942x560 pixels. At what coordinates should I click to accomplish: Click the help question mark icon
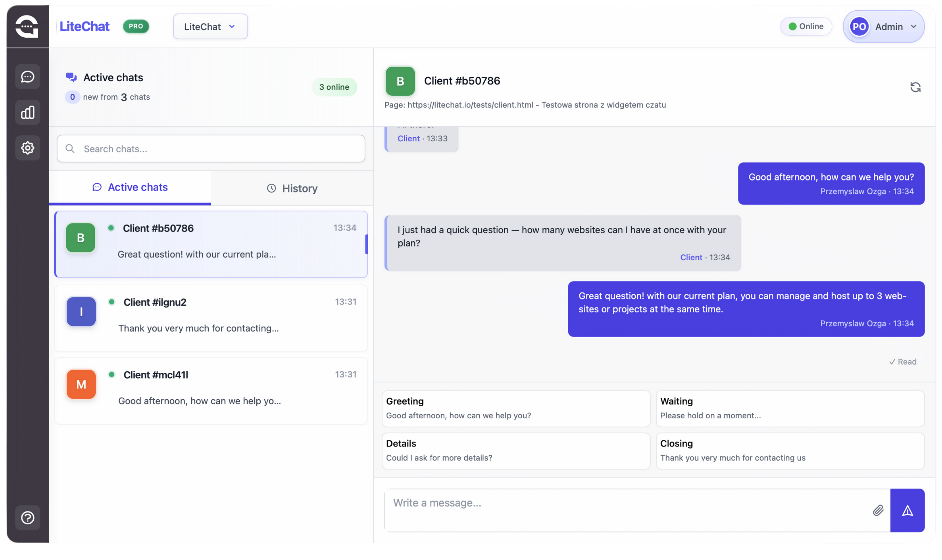pyautogui.click(x=27, y=517)
